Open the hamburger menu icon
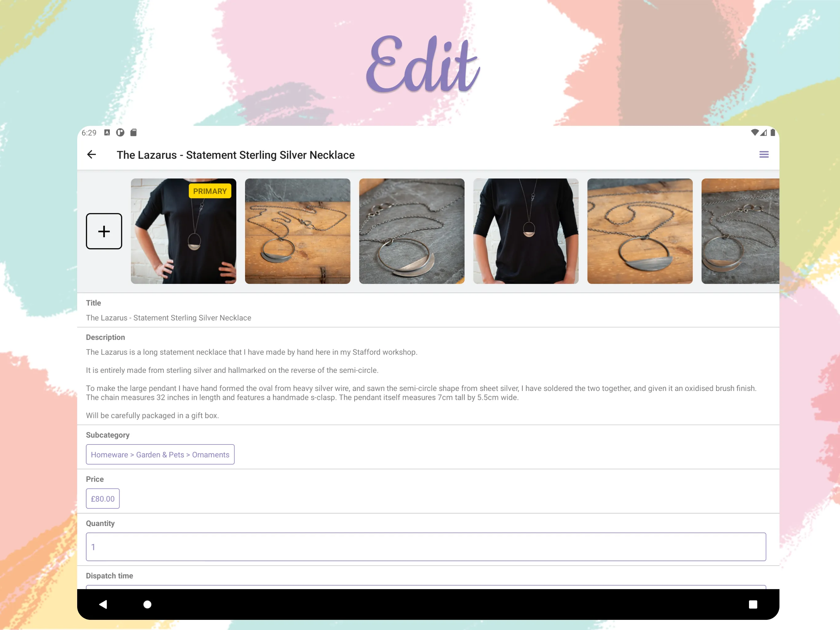840x630 pixels. 764,155
